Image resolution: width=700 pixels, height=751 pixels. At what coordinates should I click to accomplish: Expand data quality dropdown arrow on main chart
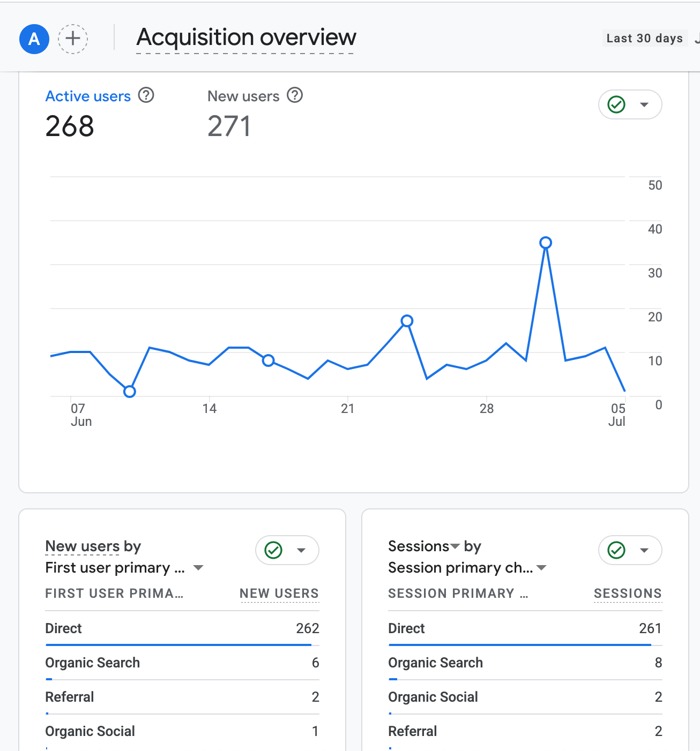pyautogui.click(x=644, y=104)
